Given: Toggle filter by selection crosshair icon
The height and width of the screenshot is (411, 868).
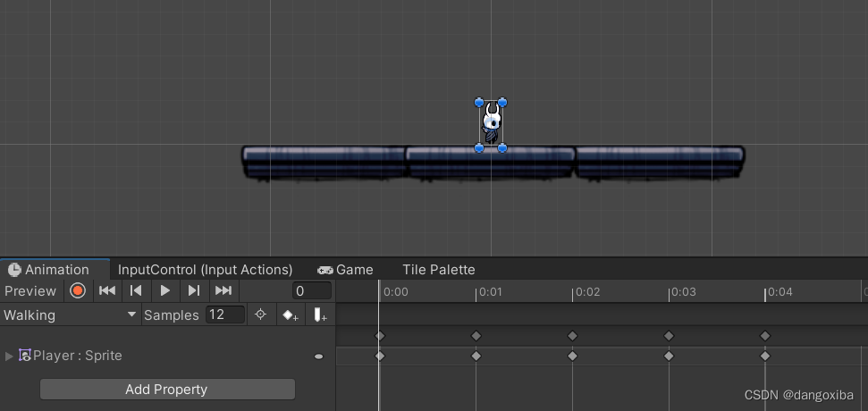Looking at the screenshot, I should 260,315.
